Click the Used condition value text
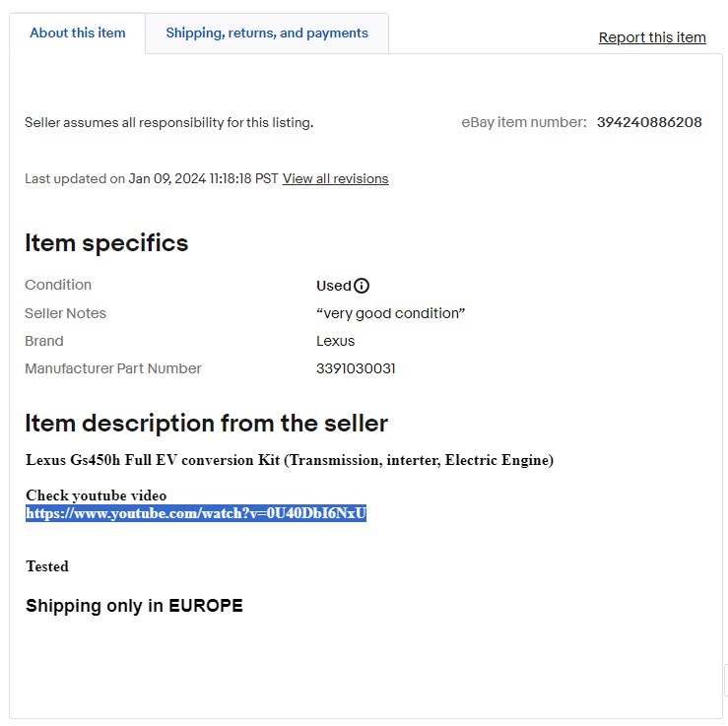This screenshot has height=726, width=728. (333, 286)
